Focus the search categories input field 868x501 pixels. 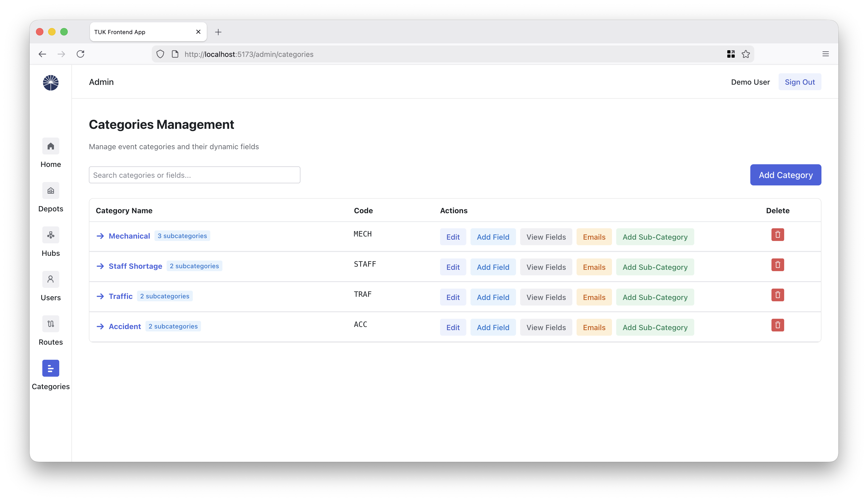(x=194, y=175)
